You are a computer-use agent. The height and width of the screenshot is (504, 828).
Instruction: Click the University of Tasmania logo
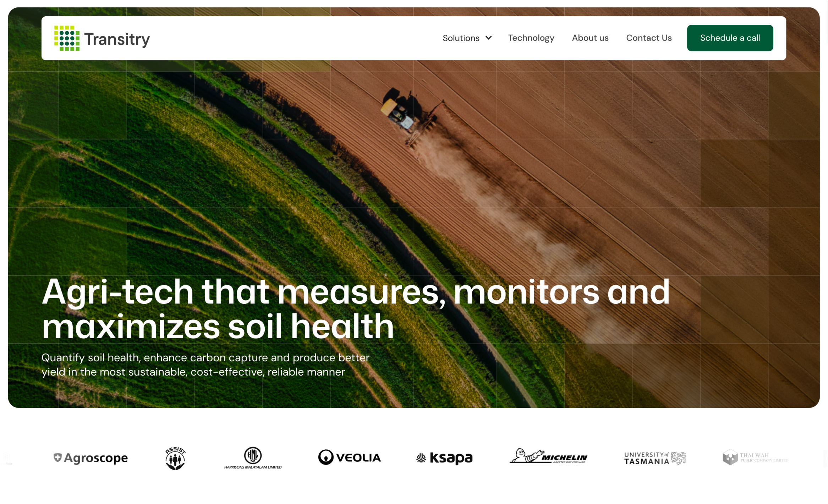[655, 458]
